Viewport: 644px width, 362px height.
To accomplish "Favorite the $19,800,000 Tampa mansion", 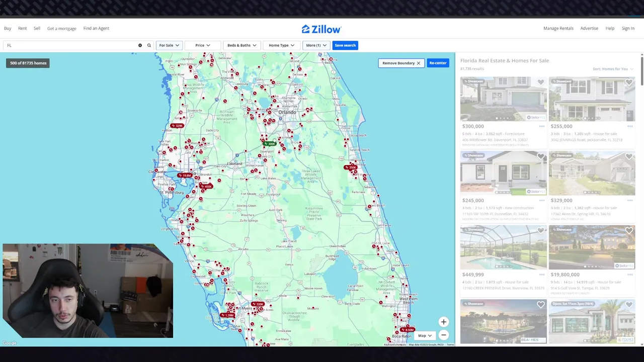I will 629,231.
